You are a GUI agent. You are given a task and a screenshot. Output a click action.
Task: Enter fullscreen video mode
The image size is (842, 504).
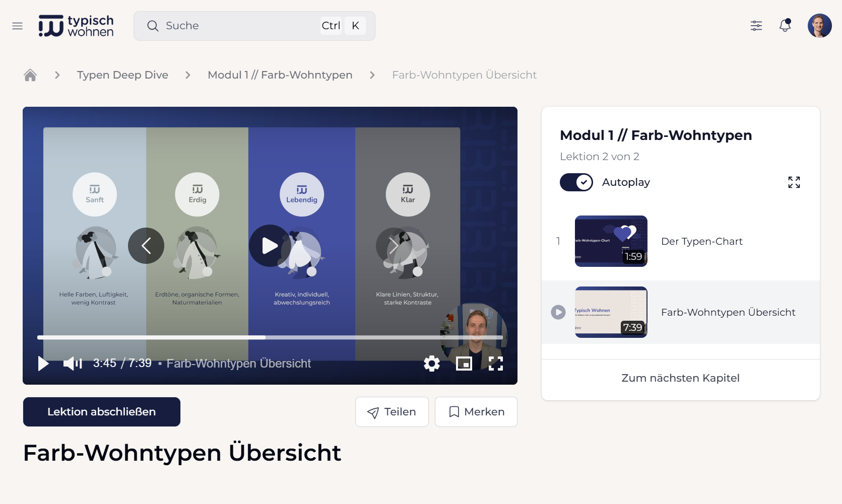tap(496, 364)
